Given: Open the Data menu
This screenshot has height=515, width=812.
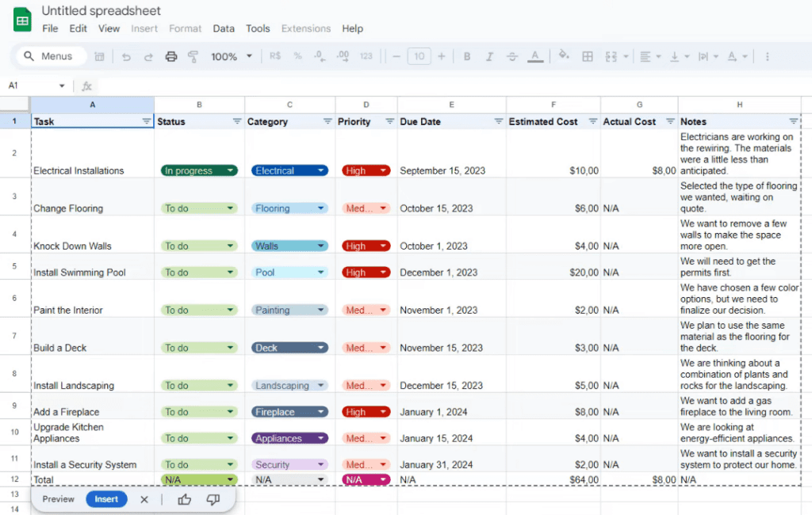Looking at the screenshot, I should point(223,29).
